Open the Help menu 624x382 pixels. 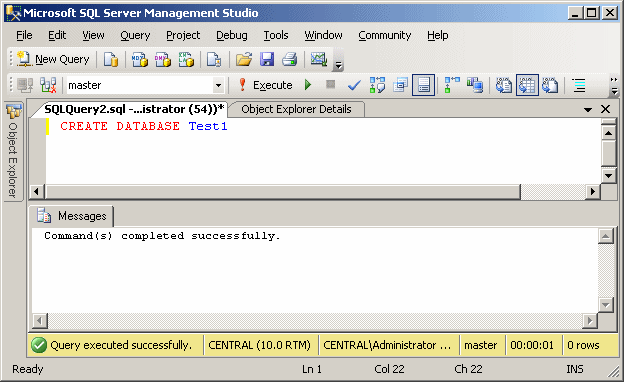438,35
